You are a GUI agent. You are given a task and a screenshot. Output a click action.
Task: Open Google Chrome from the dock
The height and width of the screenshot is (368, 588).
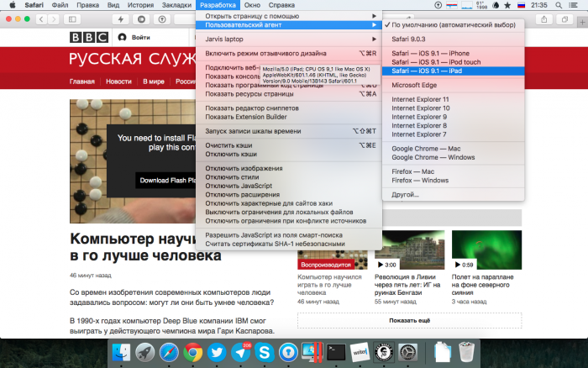(192, 352)
